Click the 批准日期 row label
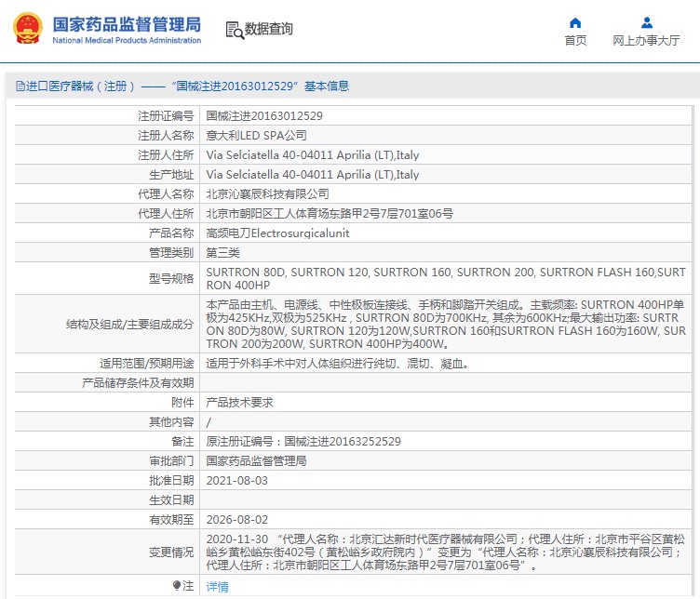Image resolution: width=700 pixels, height=599 pixels. (171, 481)
